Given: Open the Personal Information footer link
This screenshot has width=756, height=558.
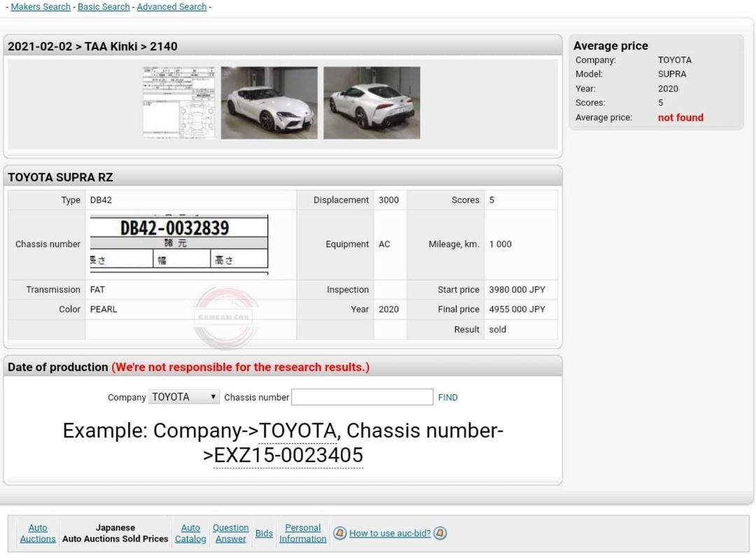Looking at the screenshot, I should [303, 533].
